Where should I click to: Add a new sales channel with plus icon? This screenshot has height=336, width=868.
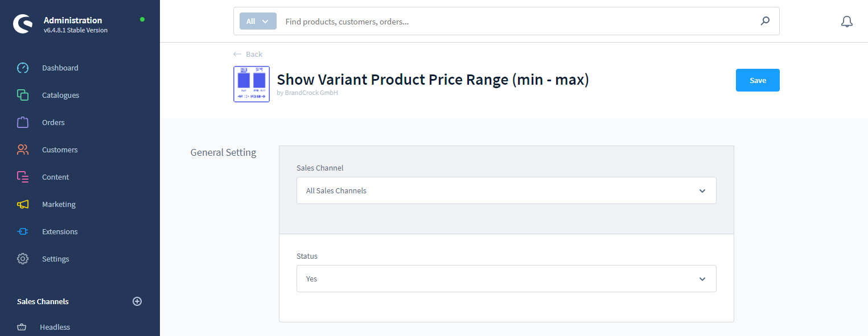tap(137, 301)
